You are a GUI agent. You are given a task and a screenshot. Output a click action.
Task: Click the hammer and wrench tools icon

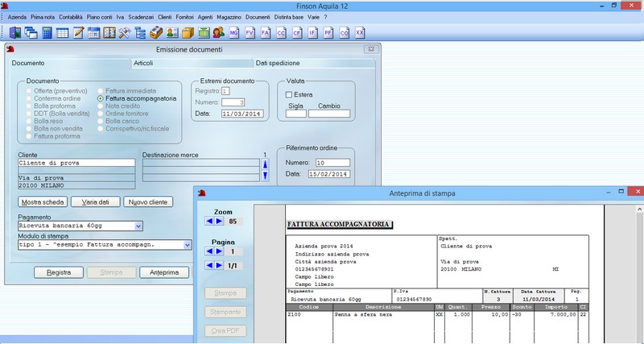125,33
